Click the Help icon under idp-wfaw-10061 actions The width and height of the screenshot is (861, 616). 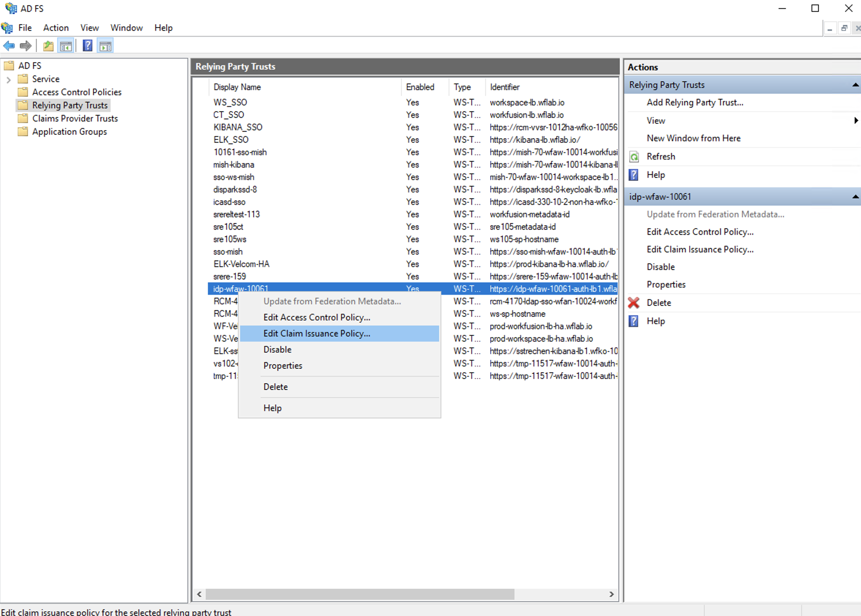click(634, 321)
